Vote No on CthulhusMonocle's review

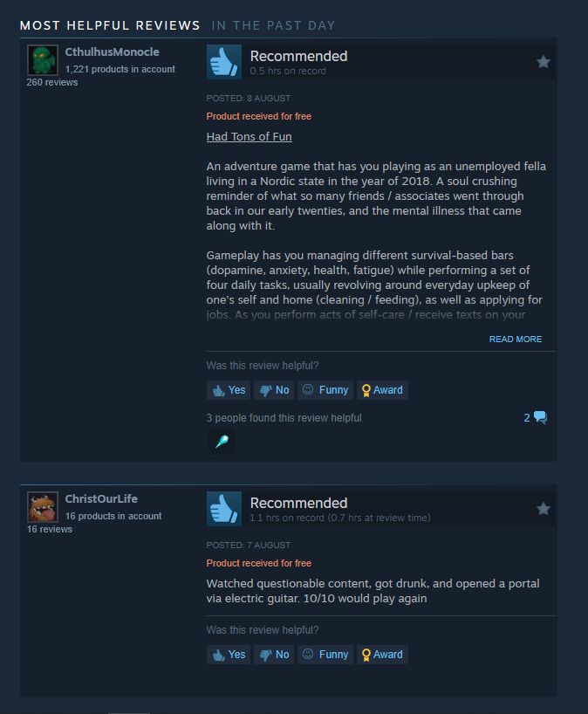click(275, 390)
